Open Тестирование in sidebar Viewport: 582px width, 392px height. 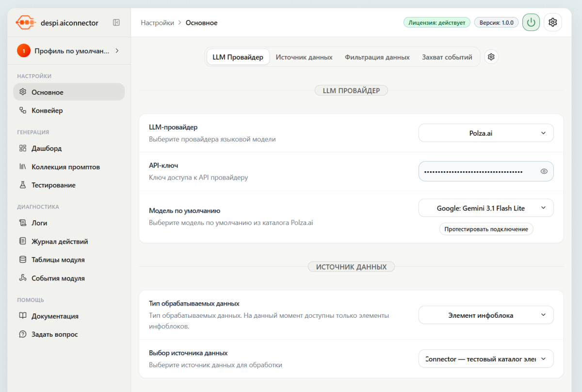69,185
